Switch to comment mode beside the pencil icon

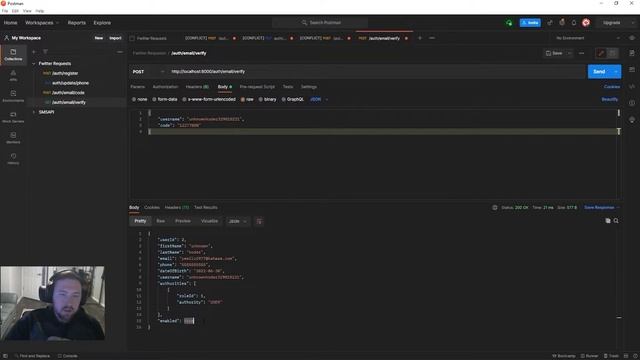click(612, 53)
